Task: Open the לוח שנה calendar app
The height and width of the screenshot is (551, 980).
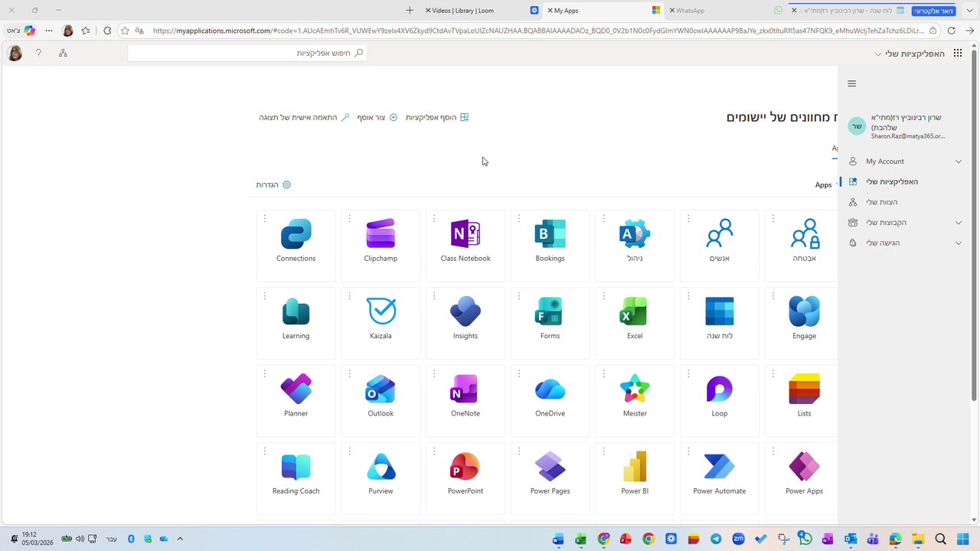Action: pos(720,323)
